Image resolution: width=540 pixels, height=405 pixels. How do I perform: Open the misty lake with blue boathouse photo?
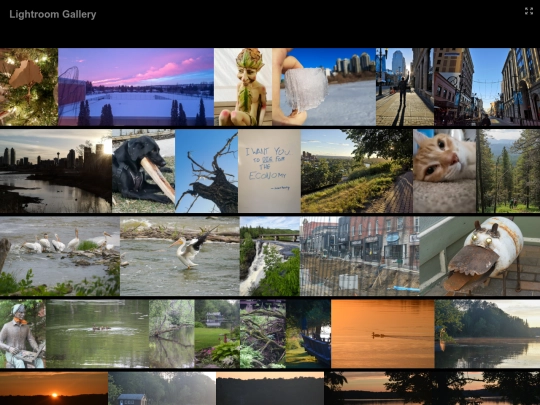click(162, 388)
